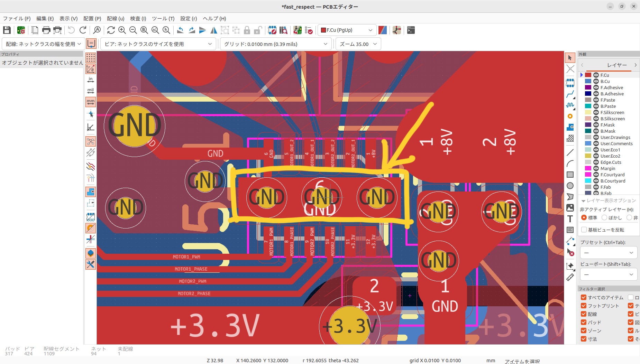Open the F.Cu active layer dropdown
Viewport: 640px width, 364px height.
347,30
